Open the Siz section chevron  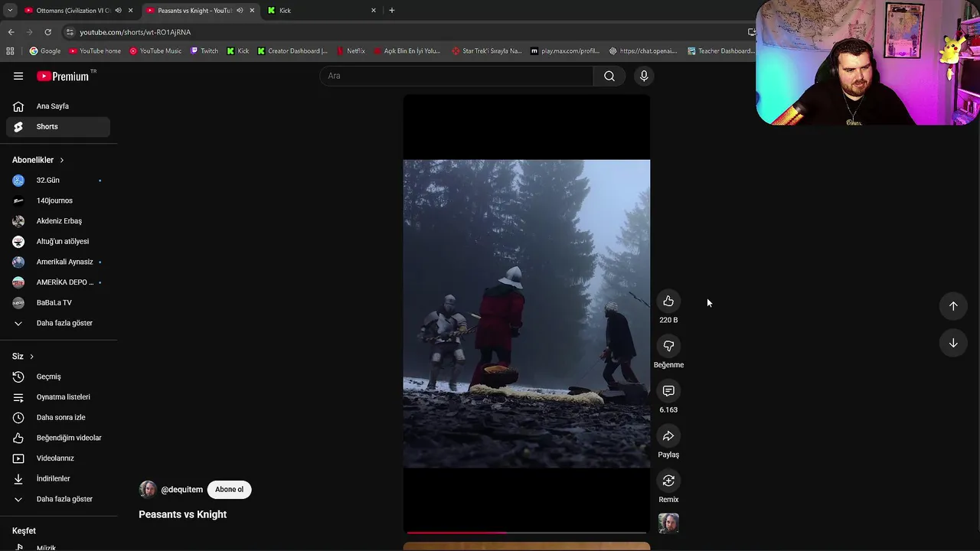[31, 357]
